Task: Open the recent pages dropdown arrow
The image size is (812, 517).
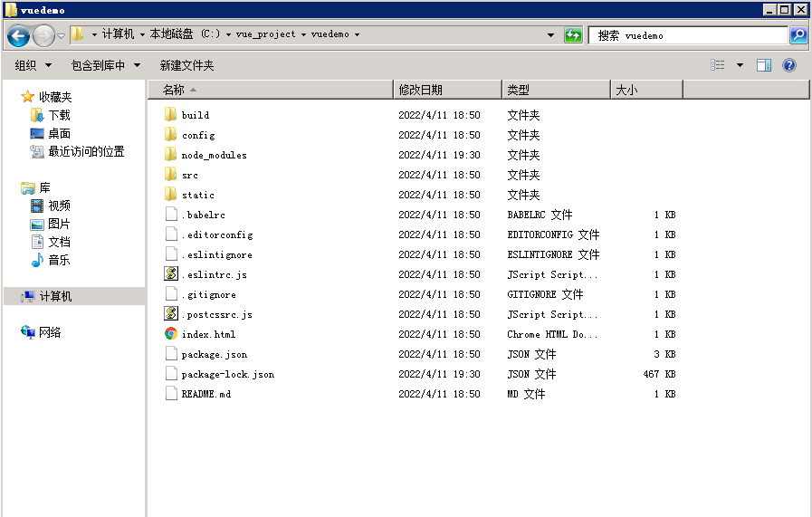Action: (62, 35)
